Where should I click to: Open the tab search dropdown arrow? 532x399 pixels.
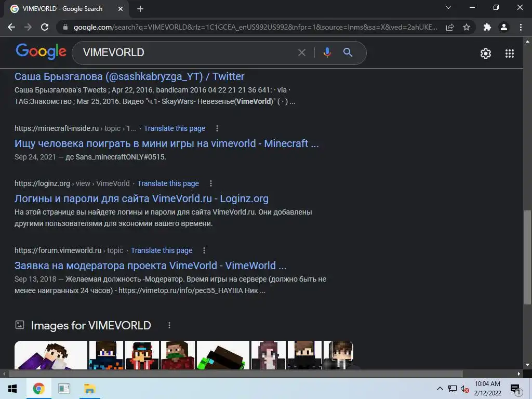coord(448,7)
